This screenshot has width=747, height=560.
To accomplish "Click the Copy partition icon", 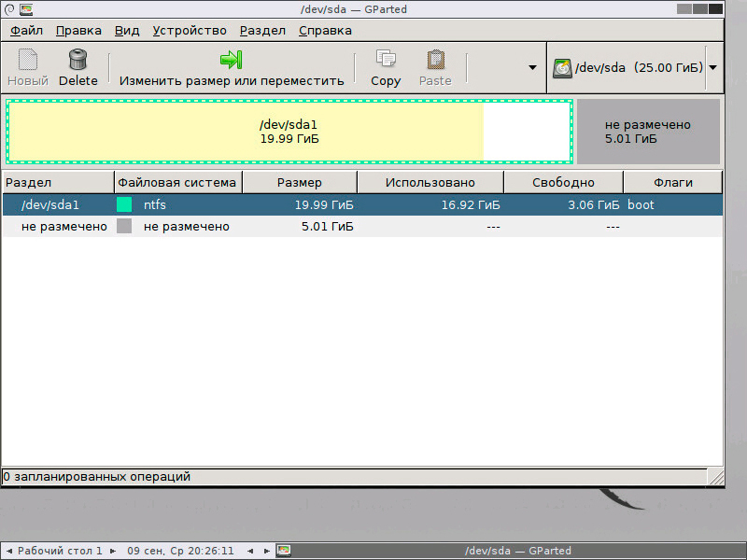I will click(386, 59).
